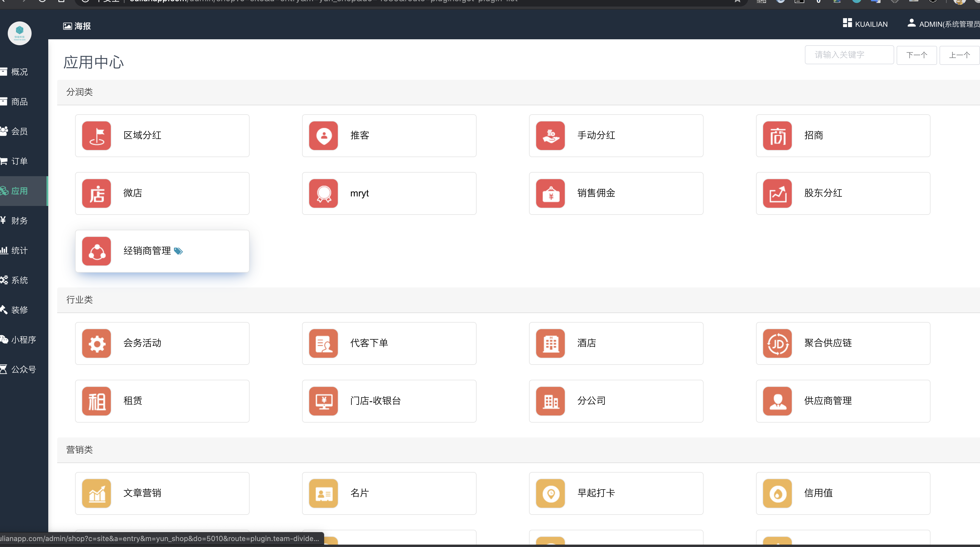Open the 微店 app icon

coord(96,193)
